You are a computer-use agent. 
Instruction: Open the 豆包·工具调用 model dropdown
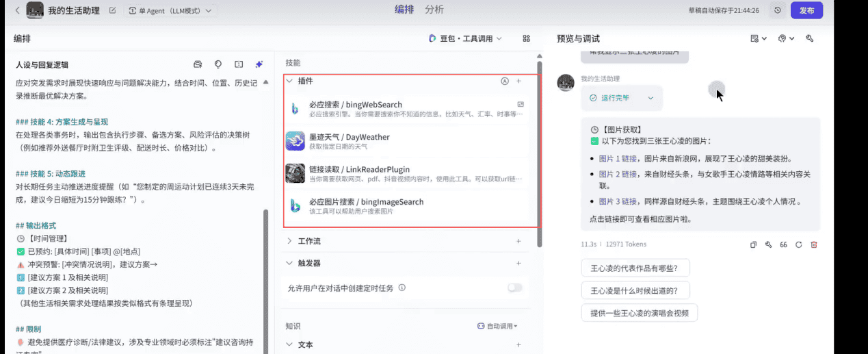click(465, 39)
